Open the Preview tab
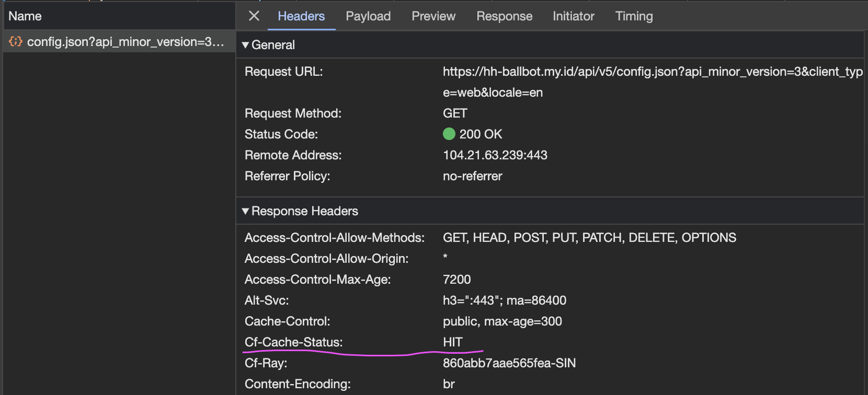The width and height of the screenshot is (868, 395). (433, 16)
